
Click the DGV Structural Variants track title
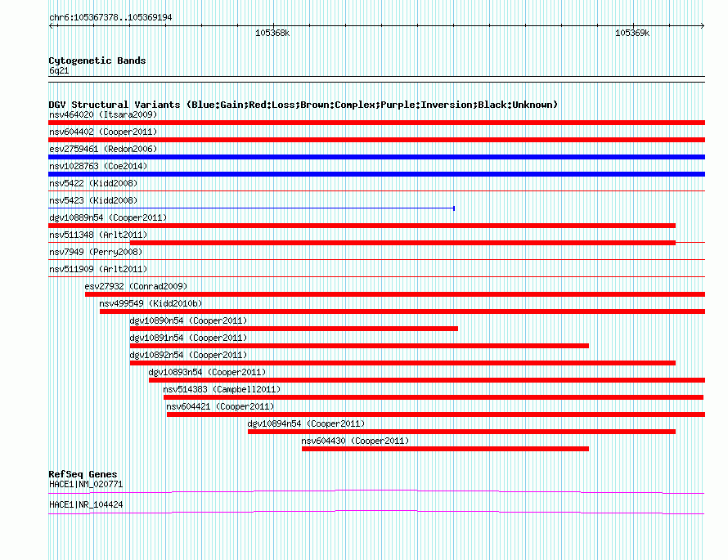pyautogui.click(x=303, y=105)
